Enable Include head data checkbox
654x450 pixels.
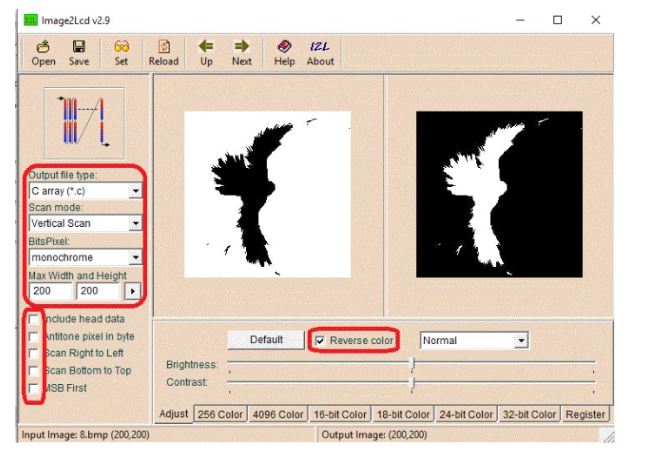click(33, 319)
